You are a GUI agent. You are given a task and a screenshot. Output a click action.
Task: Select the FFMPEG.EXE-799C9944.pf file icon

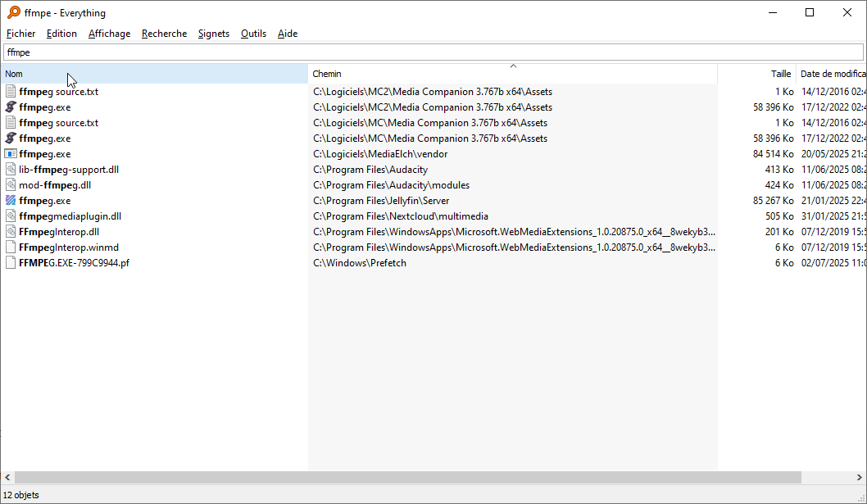click(x=11, y=263)
